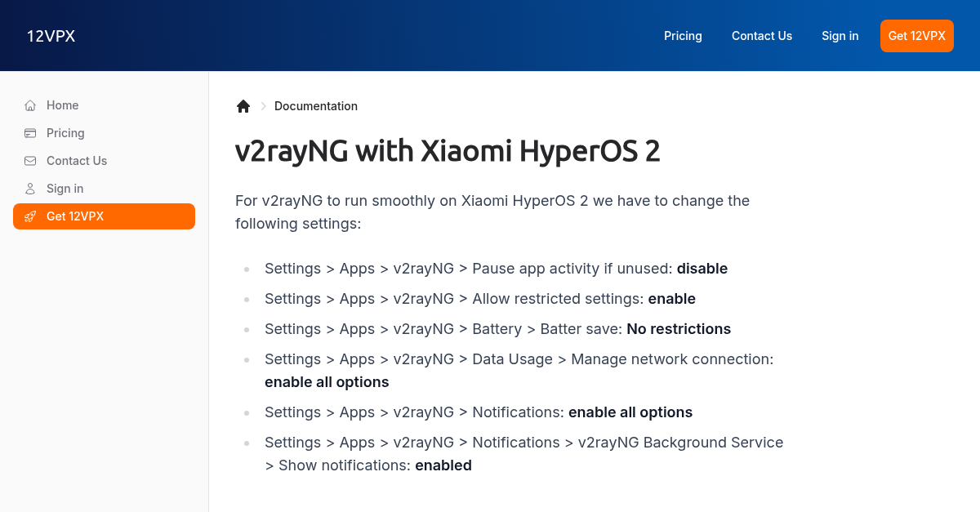Select Home in the left sidebar menu

[63, 105]
